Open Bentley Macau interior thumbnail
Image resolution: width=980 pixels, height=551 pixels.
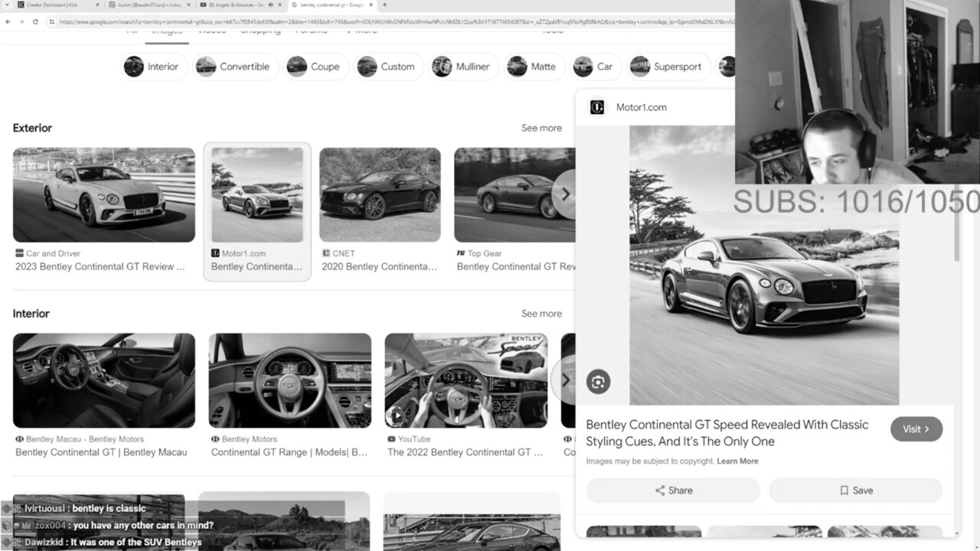(104, 380)
